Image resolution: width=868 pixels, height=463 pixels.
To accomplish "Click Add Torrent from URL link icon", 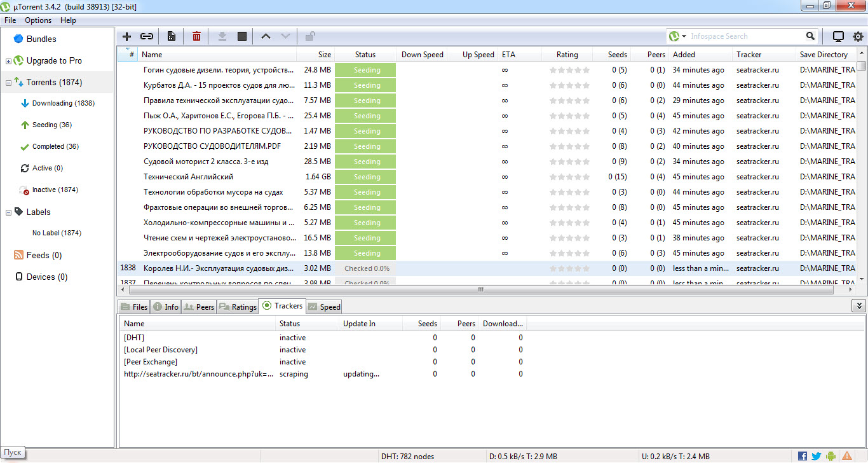I will pos(147,36).
